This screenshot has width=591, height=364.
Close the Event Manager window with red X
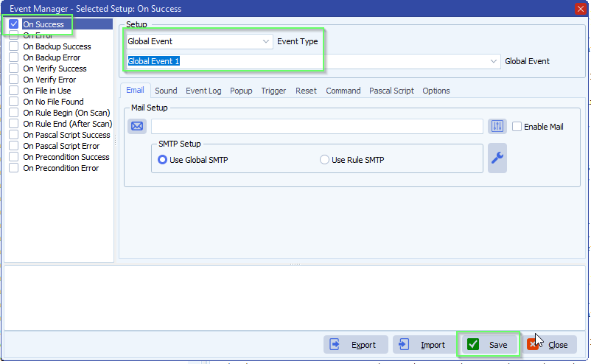pyautogui.click(x=581, y=9)
